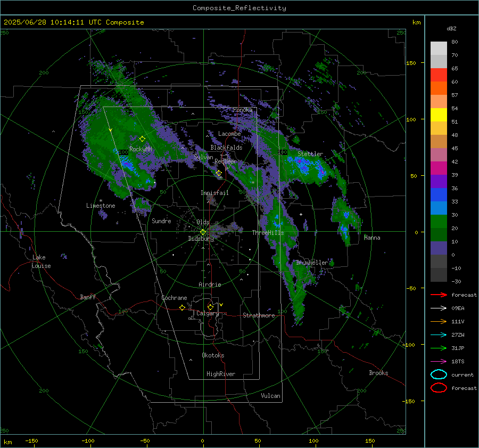Click the Drumheller city label
The height and width of the screenshot is (448, 479).
(312, 263)
